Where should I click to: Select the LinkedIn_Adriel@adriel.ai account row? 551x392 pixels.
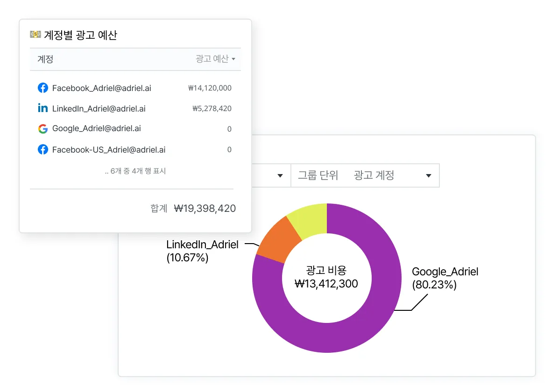(135, 109)
